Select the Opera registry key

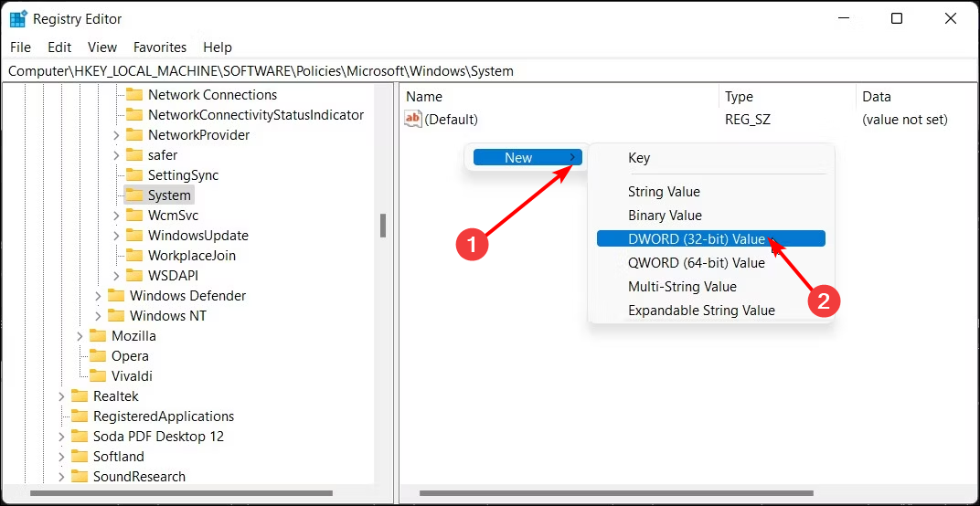point(130,355)
